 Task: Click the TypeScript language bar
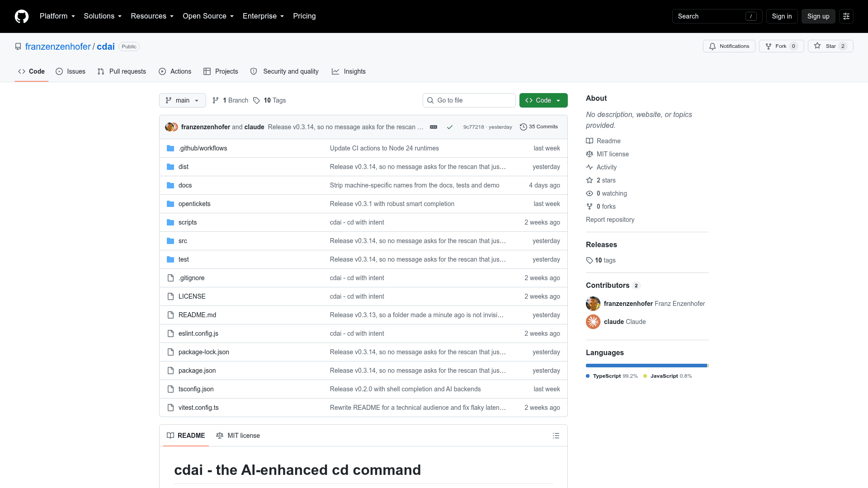click(x=646, y=366)
